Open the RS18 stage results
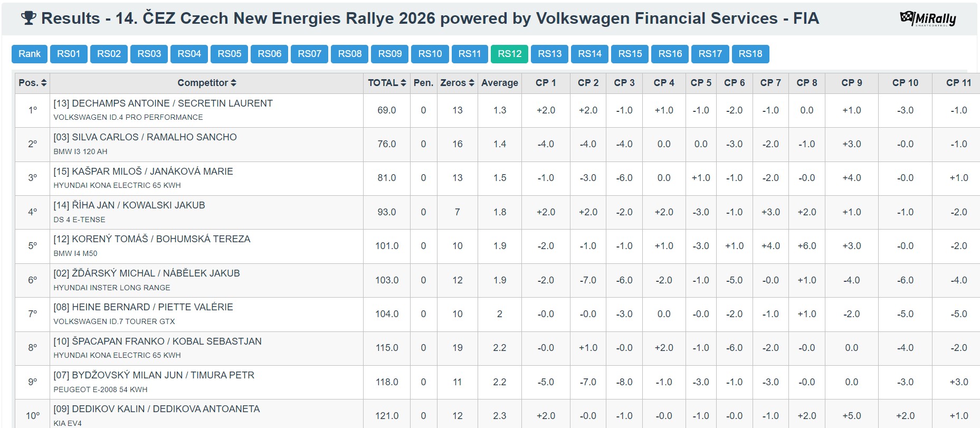This screenshot has width=980, height=428. 750,54
